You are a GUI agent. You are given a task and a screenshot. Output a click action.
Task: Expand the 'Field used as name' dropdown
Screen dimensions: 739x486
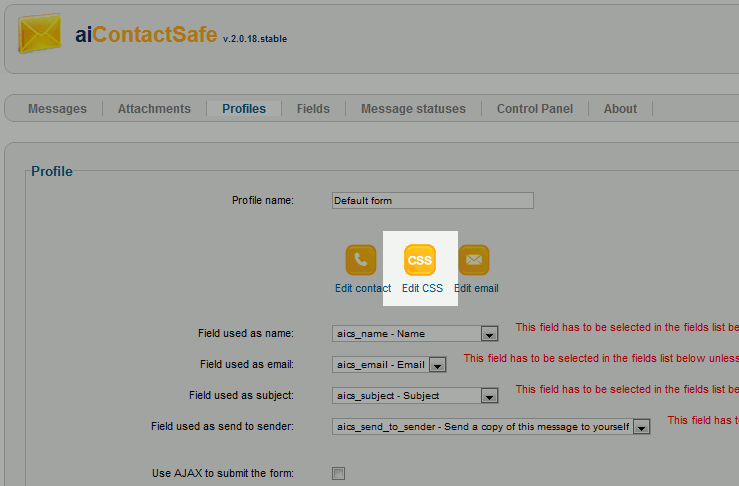(x=488, y=334)
